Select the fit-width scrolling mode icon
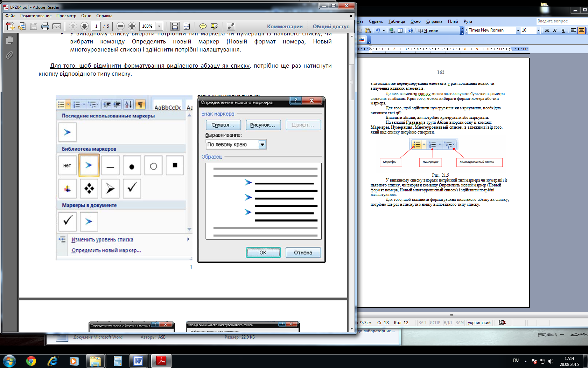Screen dimensions: 588x368 [x=175, y=26]
